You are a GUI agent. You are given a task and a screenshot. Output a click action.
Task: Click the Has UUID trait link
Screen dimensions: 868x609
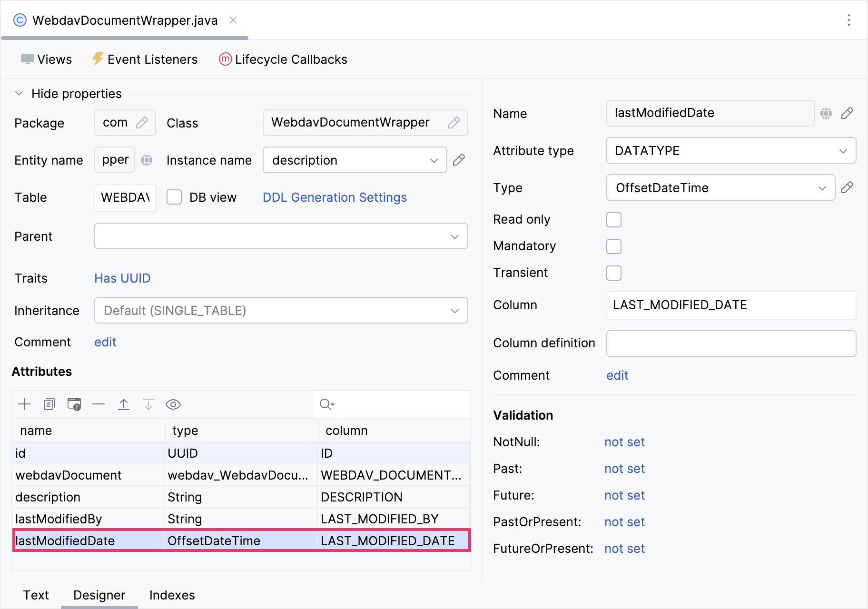(x=122, y=278)
